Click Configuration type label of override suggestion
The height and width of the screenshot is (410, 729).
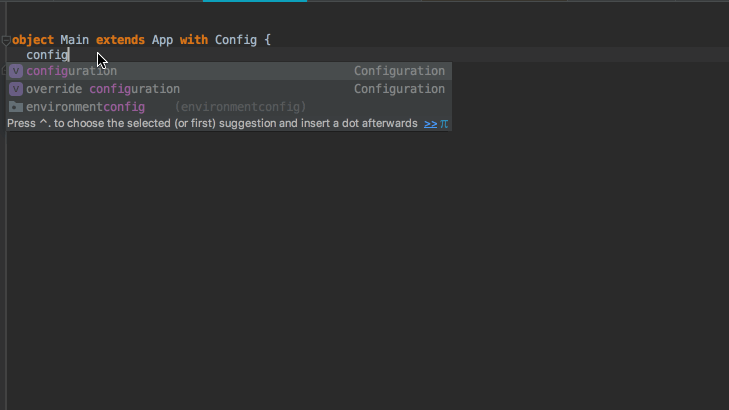(x=399, y=89)
